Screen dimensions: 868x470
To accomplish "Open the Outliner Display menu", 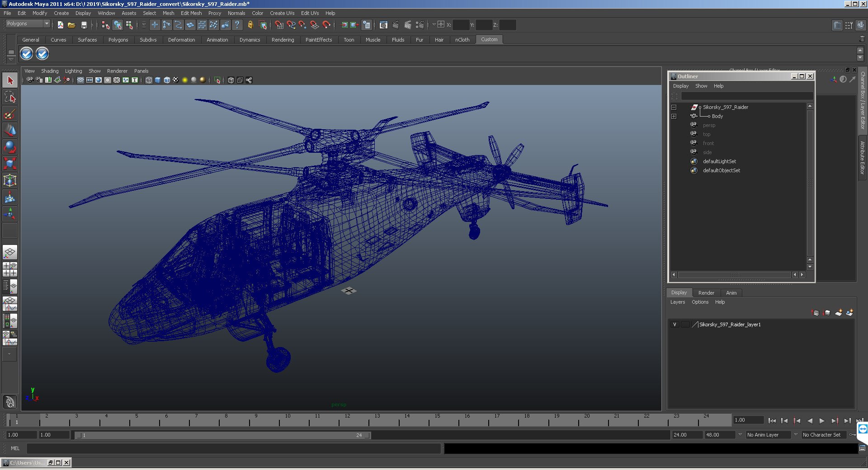I will coord(680,86).
